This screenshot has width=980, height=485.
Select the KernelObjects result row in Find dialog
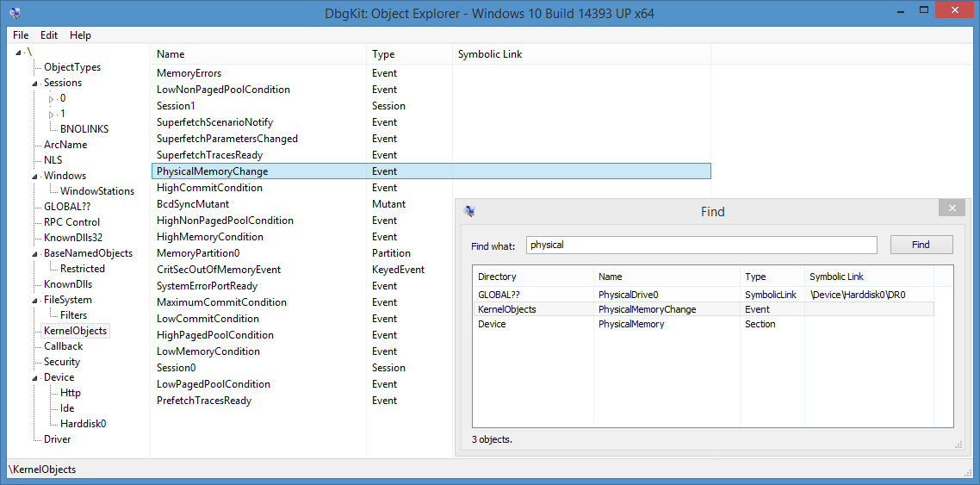[x=703, y=308]
